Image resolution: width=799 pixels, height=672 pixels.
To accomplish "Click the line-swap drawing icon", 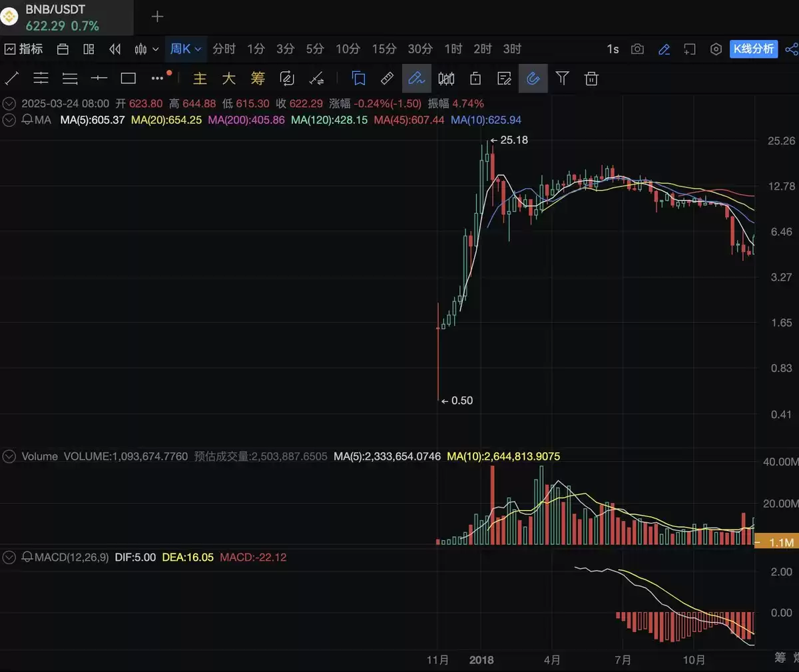I will click(x=317, y=79).
